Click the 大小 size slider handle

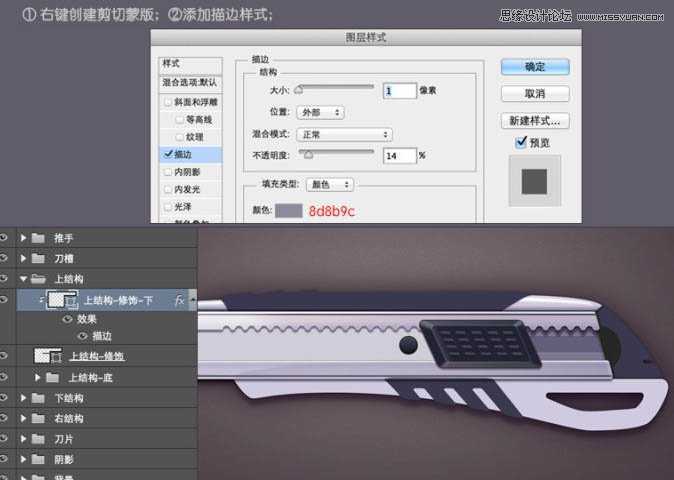pos(299,89)
